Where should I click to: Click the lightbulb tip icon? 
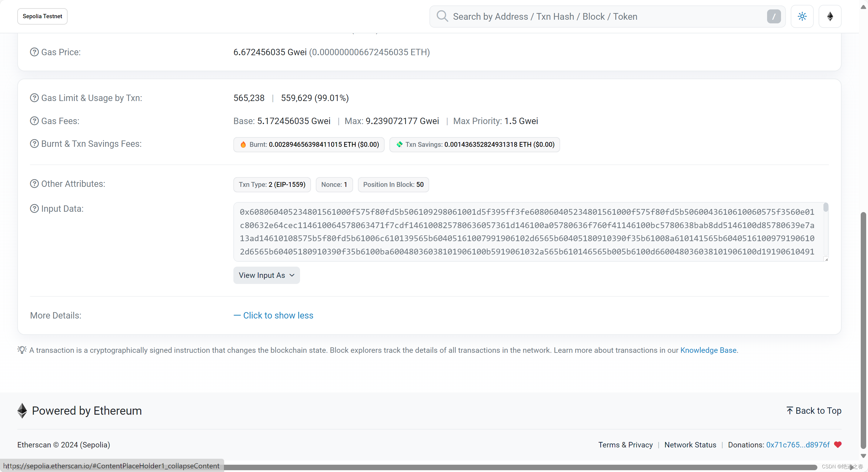22,350
